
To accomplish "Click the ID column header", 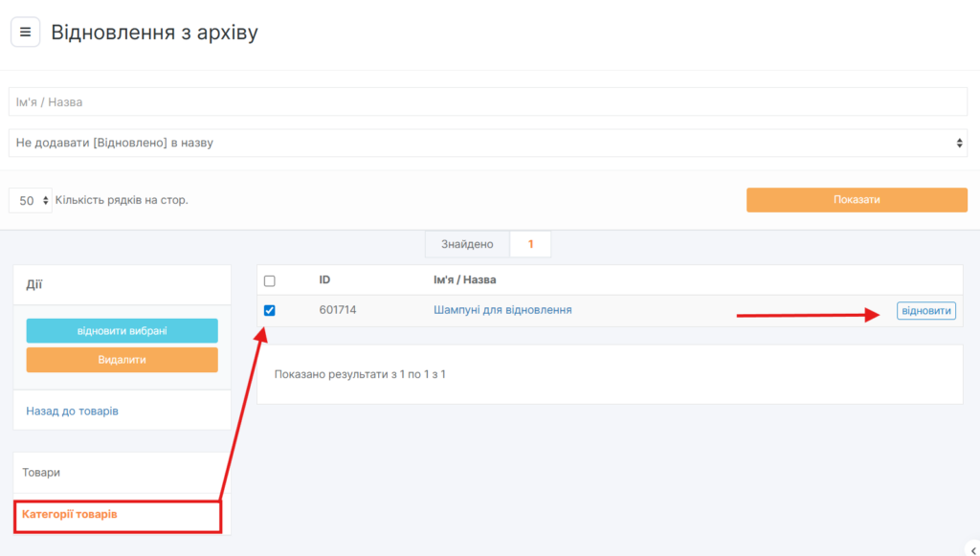I will 325,279.
